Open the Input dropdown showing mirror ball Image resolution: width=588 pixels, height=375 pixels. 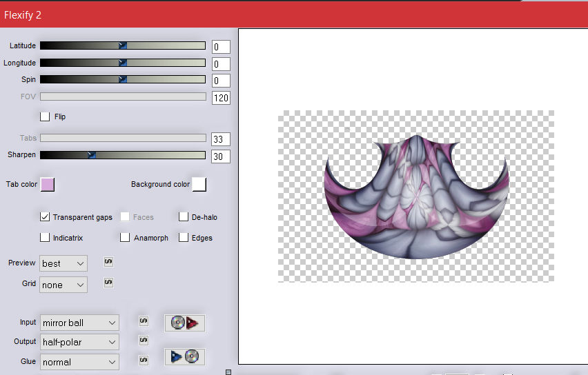(79, 323)
